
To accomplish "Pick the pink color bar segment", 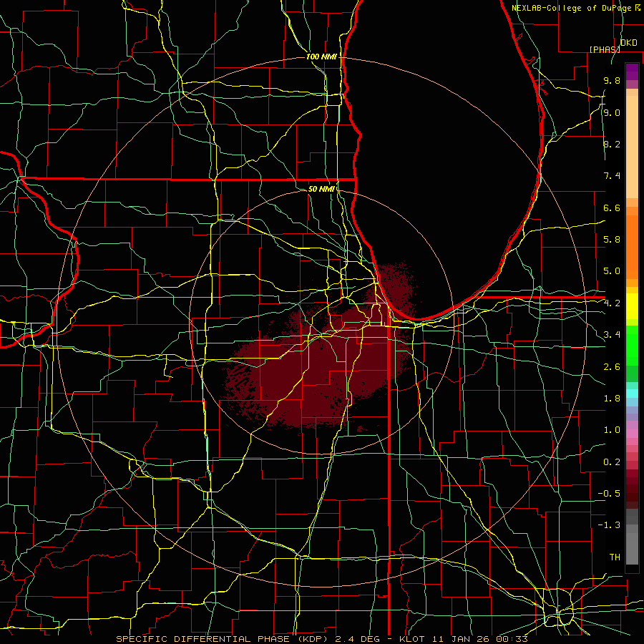I will 632,434.
